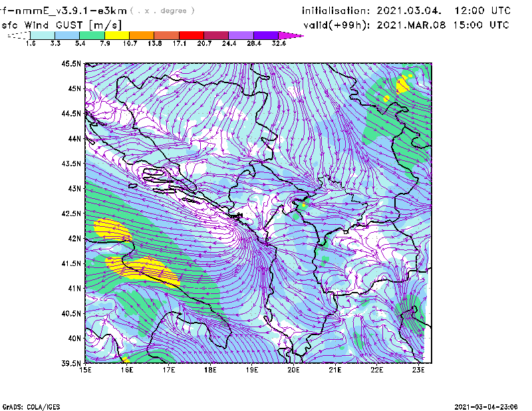The height and width of the screenshot is (411, 532).
Task: Click the 19E longitude label
Action: (252, 370)
